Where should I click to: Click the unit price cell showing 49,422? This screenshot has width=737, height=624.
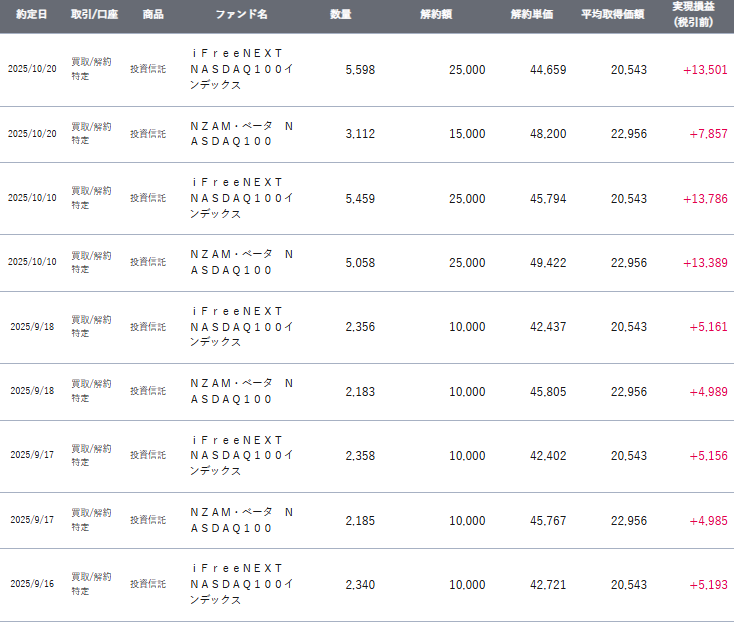pyautogui.click(x=548, y=263)
